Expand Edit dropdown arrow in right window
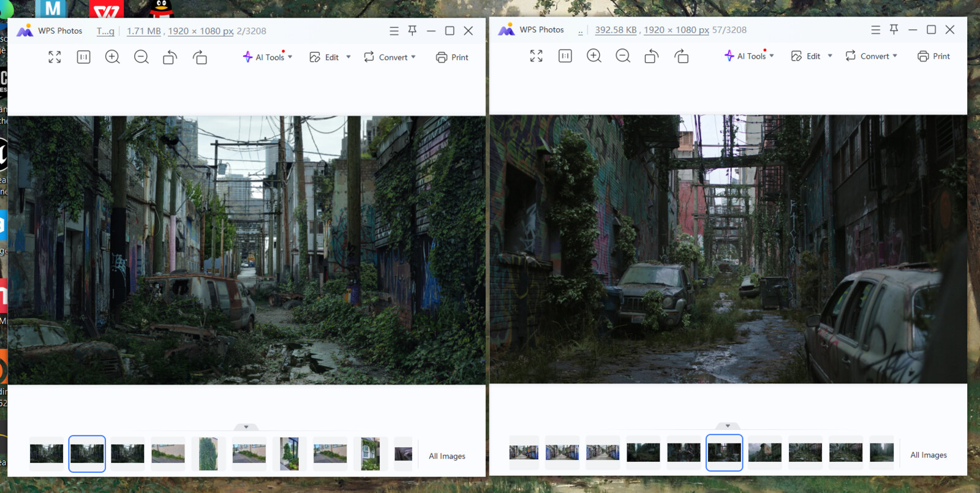Image resolution: width=980 pixels, height=493 pixels. coord(830,56)
